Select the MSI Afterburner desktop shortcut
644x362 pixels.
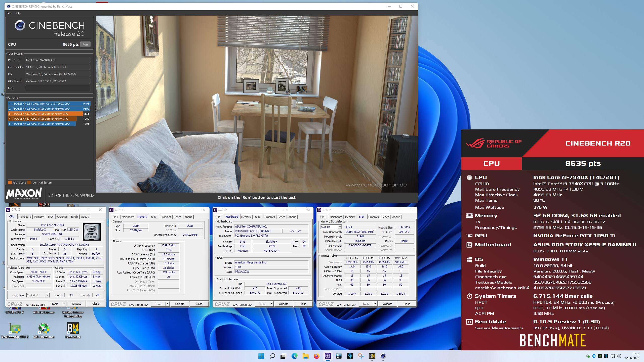click(x=44, y=331)
